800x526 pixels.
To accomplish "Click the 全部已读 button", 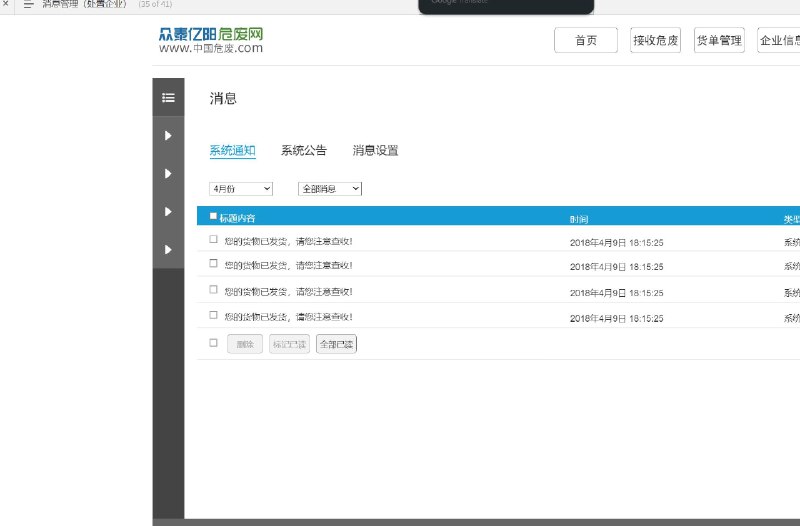I will pyautogui.click(x=336, y=344).
